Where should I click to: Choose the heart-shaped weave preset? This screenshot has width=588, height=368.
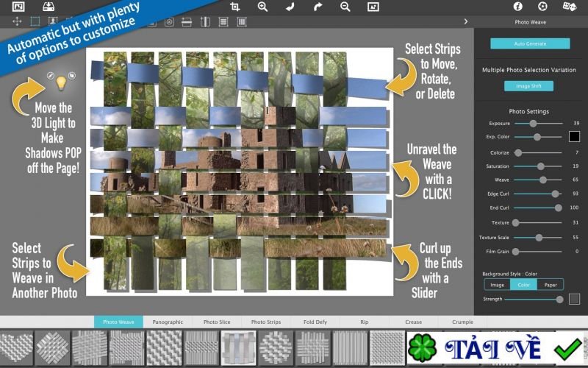15,348
